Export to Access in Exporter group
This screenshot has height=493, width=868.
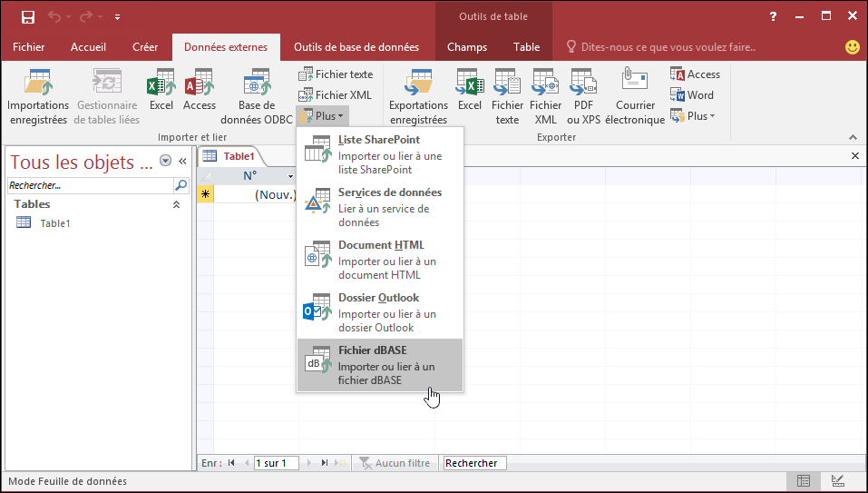[695, 74]
